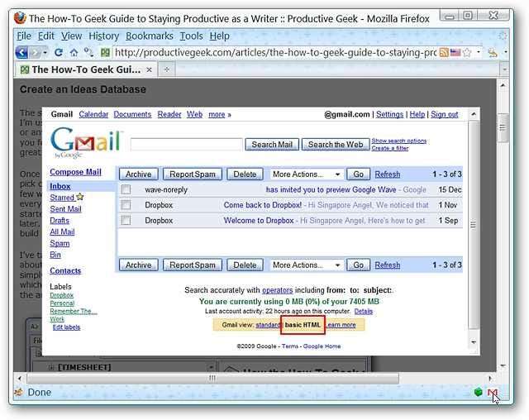Reload the page with the refresh icon
529x420 pixels.
point(58,52)
